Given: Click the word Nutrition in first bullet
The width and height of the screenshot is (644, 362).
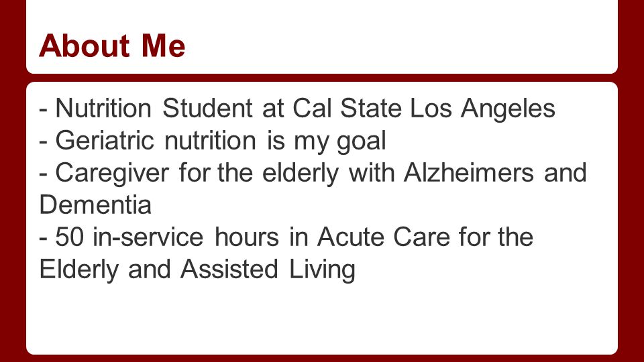Looking at the screenshot, I should click(x=103, y=109).
